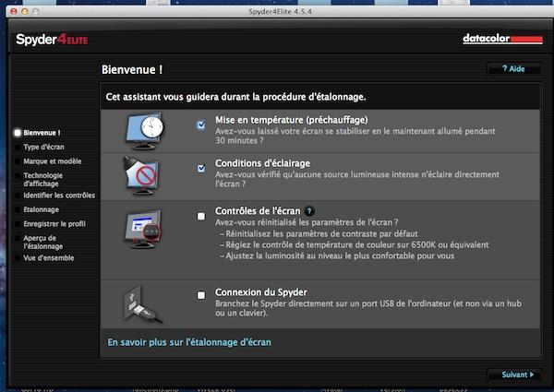The image size is (554, 392).
Task: Click the Connexion du Spyder heading
Action: pyautogui.click(x=261, y=292)
